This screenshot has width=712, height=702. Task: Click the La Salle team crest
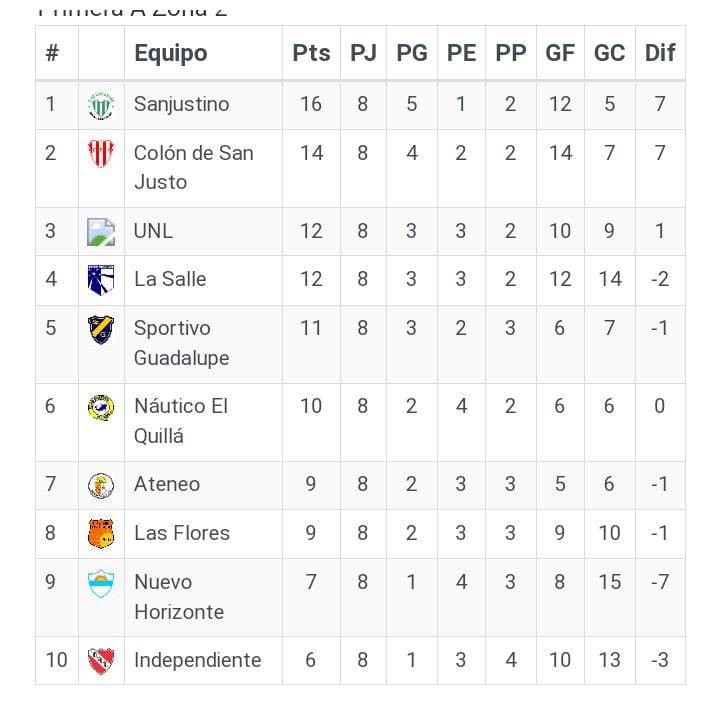point(101,280)
